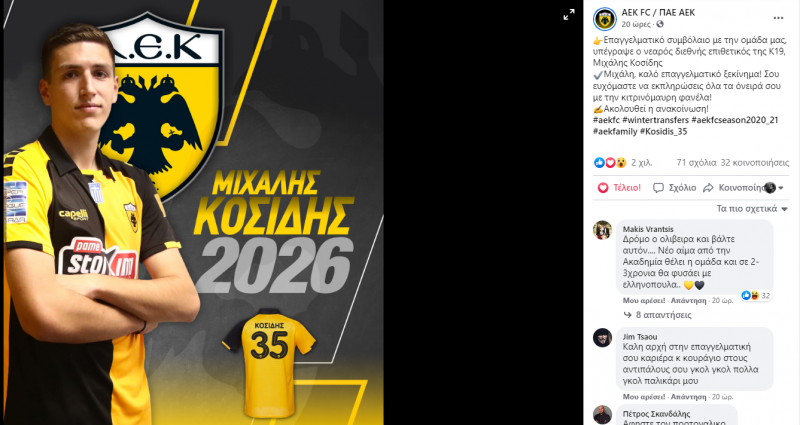View the 71 σχόλια comments count
The height and width of the screenshot is (425, 800).
click(x=696, y=163)
